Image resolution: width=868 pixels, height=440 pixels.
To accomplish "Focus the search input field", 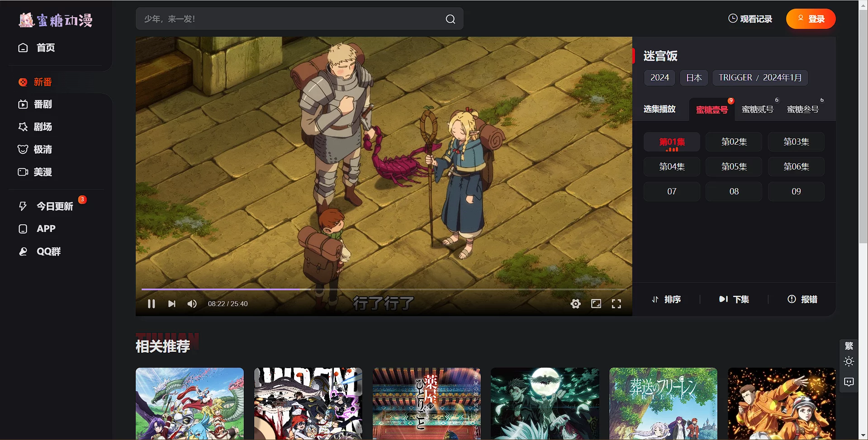I will 289,19.
